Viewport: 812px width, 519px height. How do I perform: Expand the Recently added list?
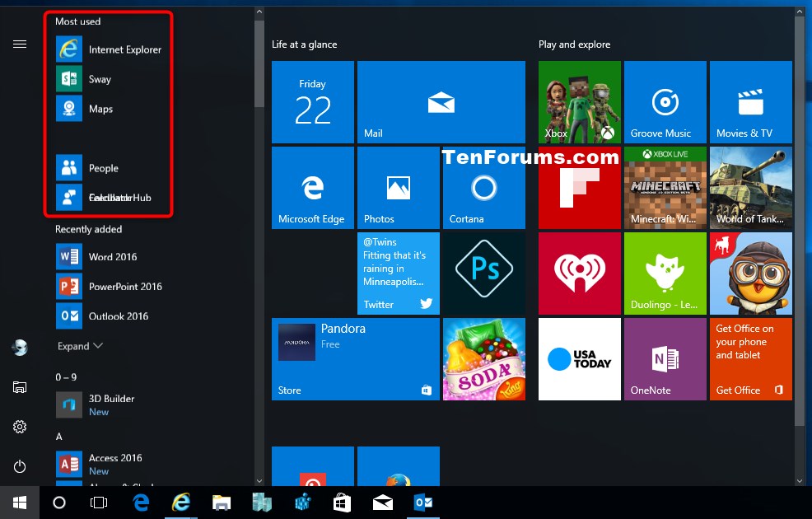point(80,346)
